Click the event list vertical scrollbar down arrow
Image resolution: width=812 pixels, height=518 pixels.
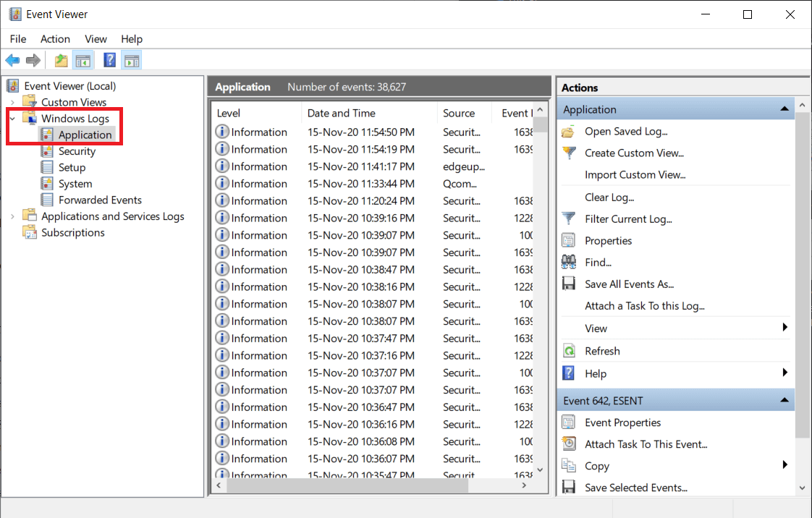541,470
